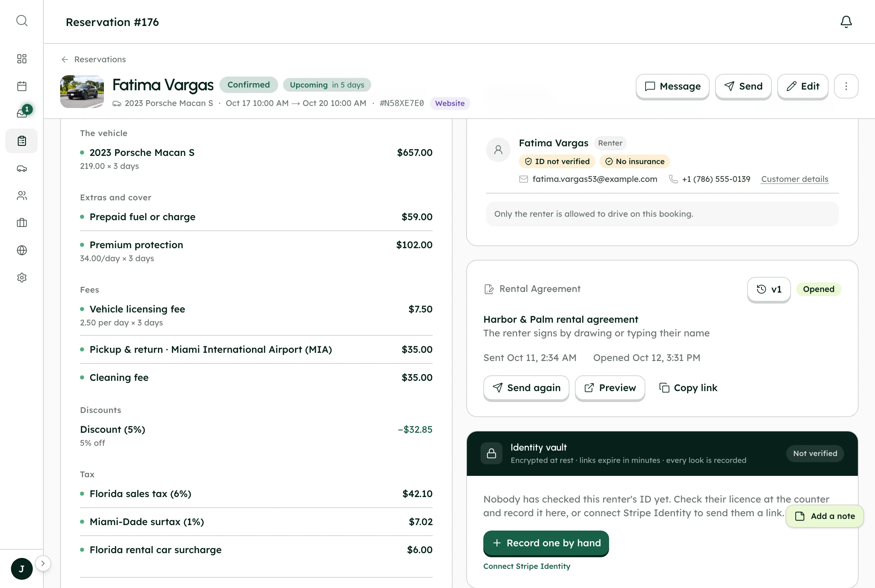Click the Florida sales tax (6%) row

coord(256,494)
